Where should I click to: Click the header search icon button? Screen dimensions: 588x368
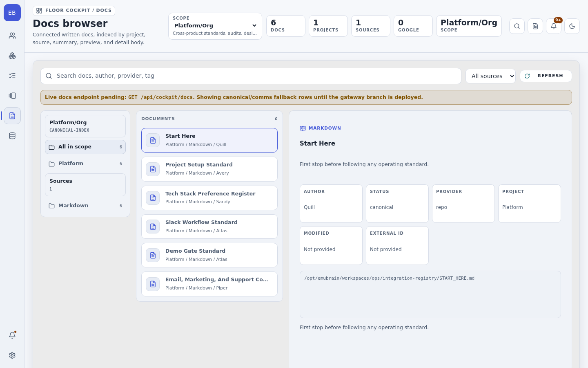pos(517,26)
